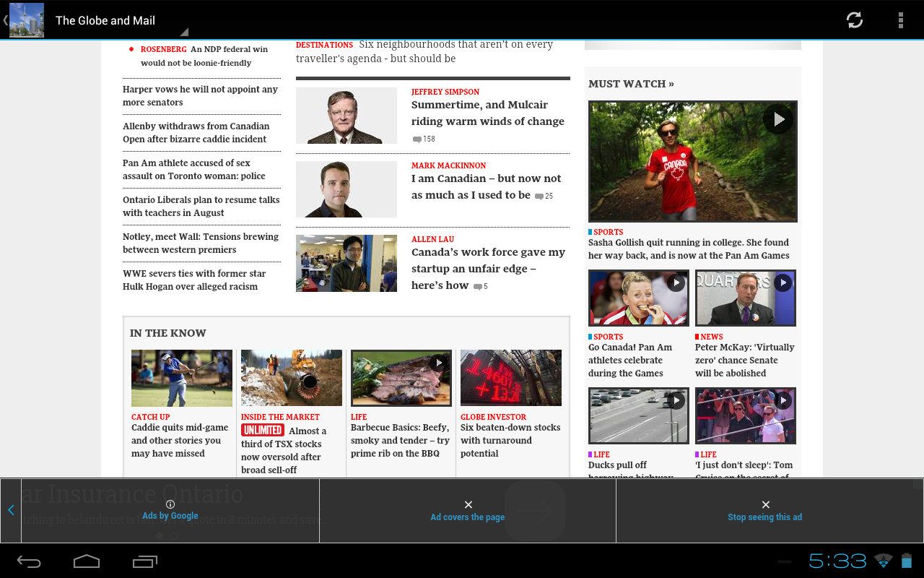924x578 pixels.
Task: Open 'Canada's work force gave my startup' headline
Action: 488,269
